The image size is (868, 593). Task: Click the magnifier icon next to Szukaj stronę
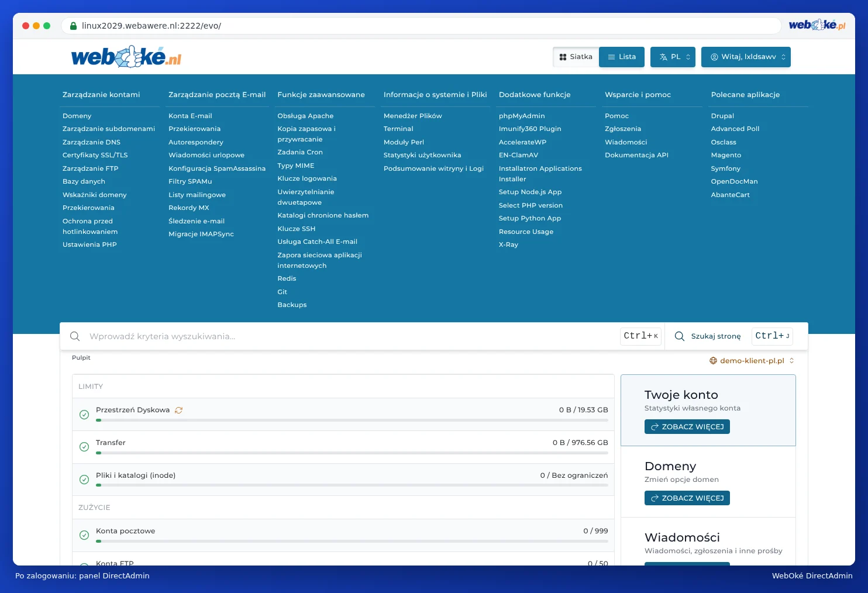[x=680, y=336]
